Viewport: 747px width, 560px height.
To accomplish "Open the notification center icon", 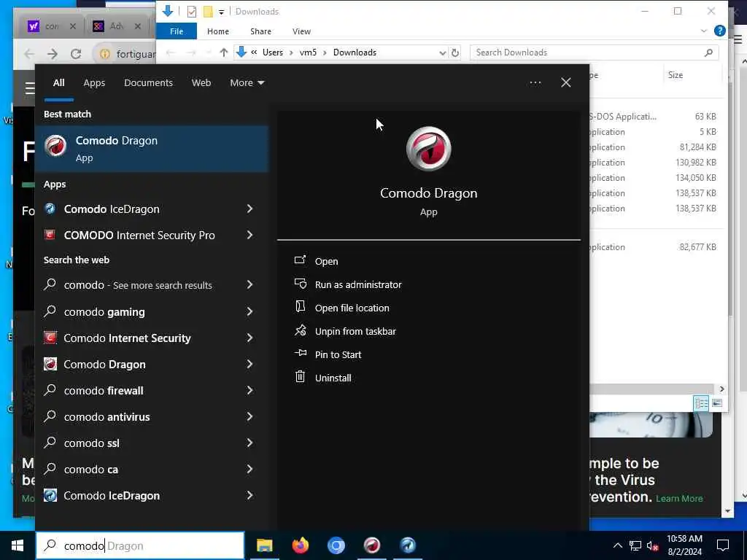I will [x=723, y=545].
